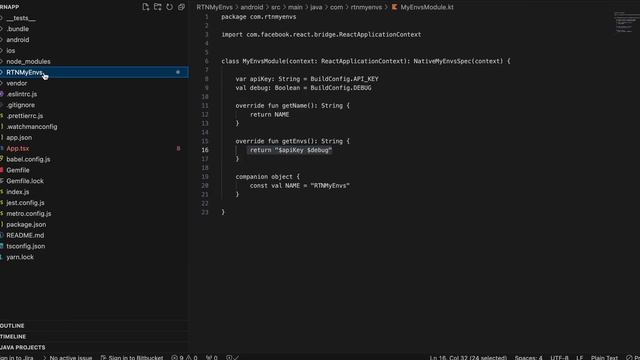The image size is (640, 360).
Task: Open App.tsx file with errors
Action: [x=18, y=149]
